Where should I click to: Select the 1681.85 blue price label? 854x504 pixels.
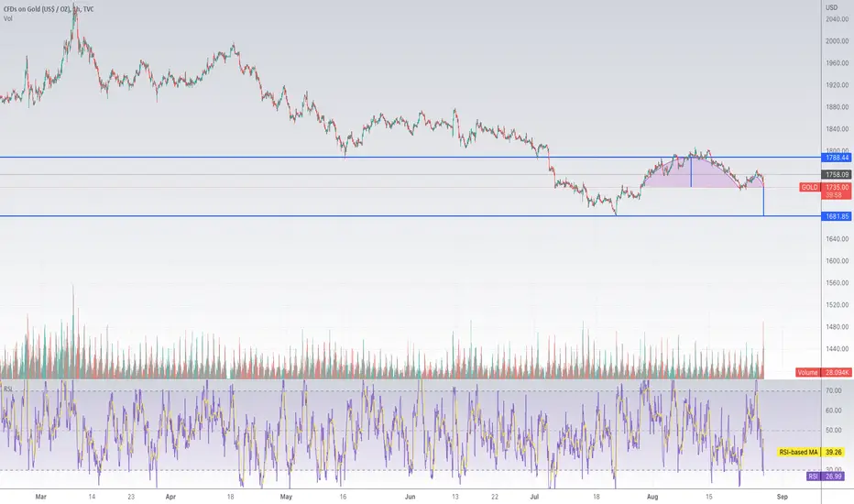(x=838, y=216)
